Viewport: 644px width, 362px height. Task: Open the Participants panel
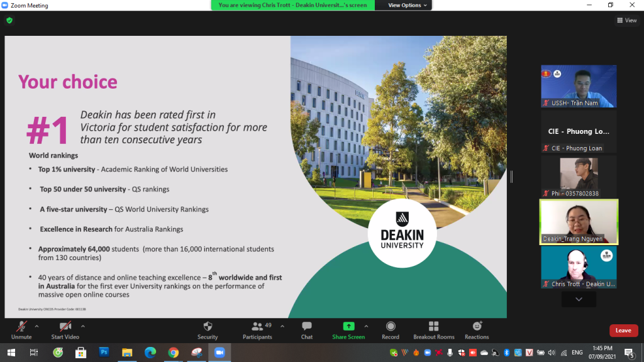pos(257,331)
